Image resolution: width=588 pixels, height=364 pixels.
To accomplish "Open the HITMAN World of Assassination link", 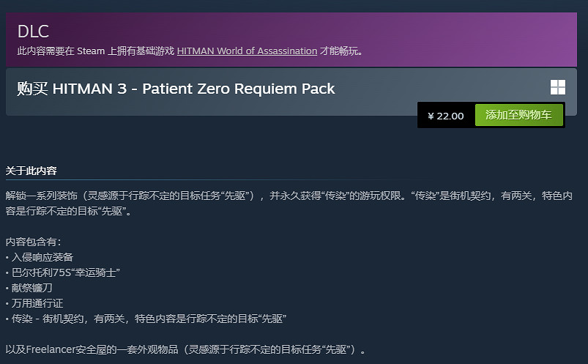I will (x=247, y=51).
